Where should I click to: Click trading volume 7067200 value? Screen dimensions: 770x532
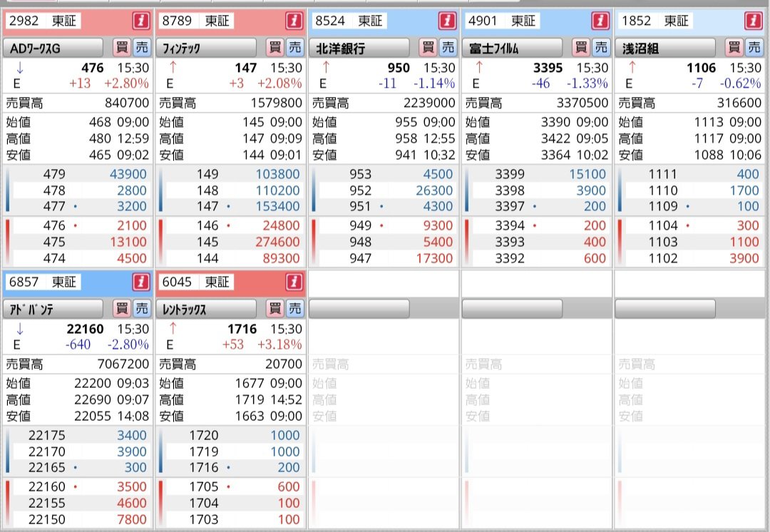pyautogui.click(x=123, y=364)
